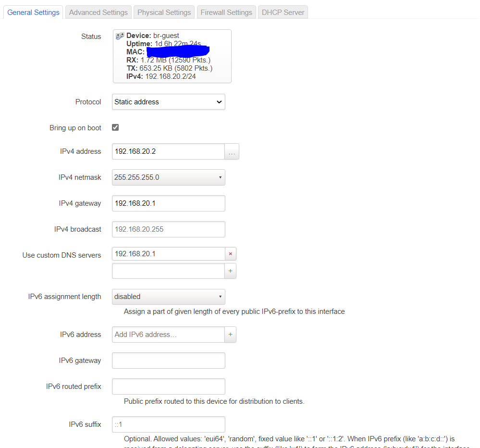
Task: Click the empty second DNS server field
Action: click(168, 271)
